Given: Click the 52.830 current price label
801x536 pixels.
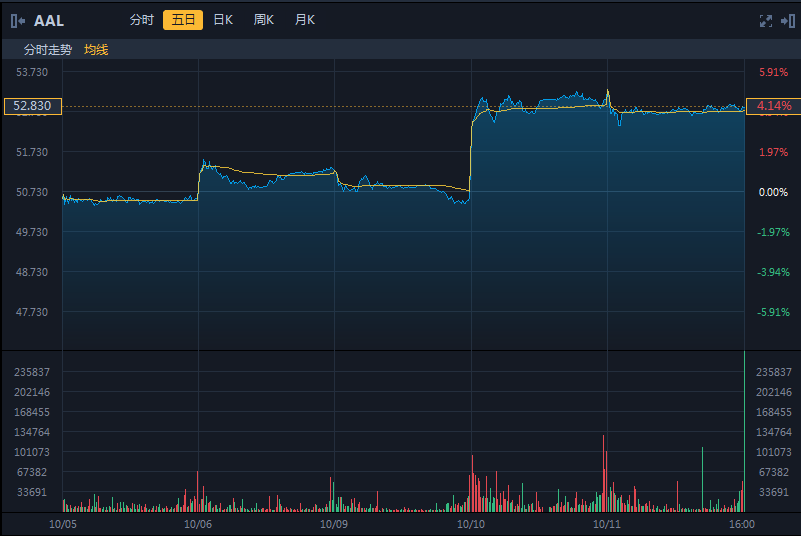Looking at the screenshot, I should 32,106.
